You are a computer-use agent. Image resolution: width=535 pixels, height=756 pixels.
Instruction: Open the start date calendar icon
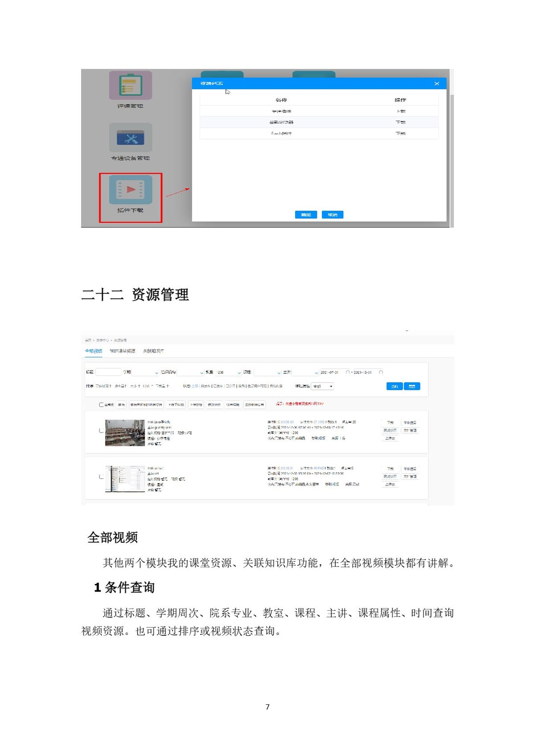(348, 372)
